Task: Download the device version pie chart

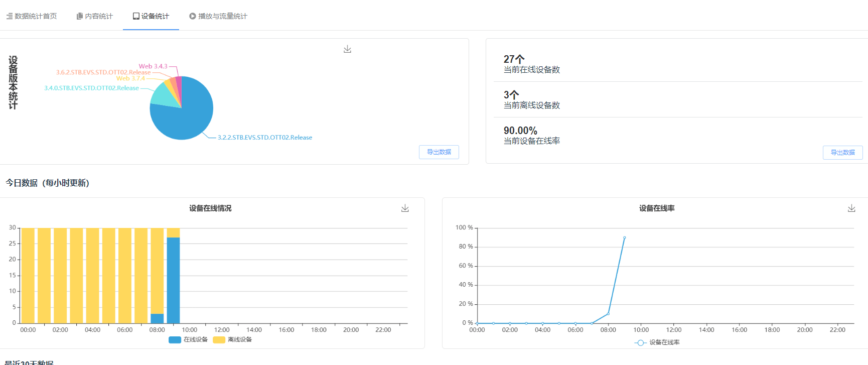Action: point(347,49)
